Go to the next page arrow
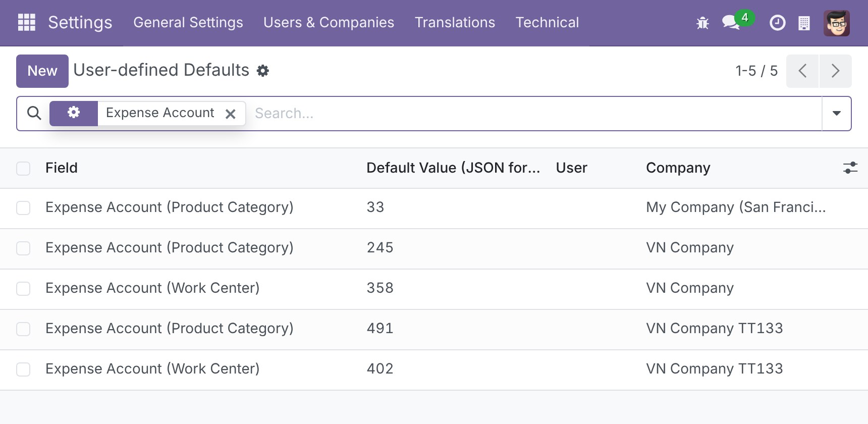The height and width of the screenshot is (424, 868). [x=835, y=71]
